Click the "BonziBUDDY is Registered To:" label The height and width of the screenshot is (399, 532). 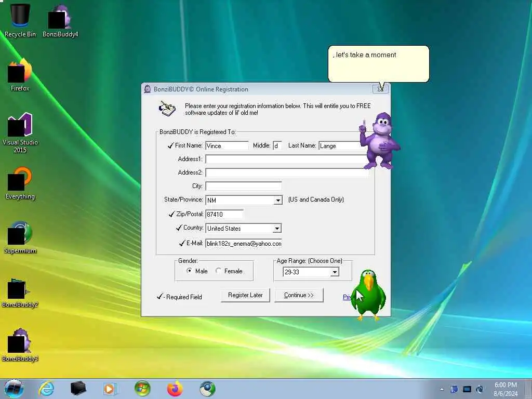197,131
